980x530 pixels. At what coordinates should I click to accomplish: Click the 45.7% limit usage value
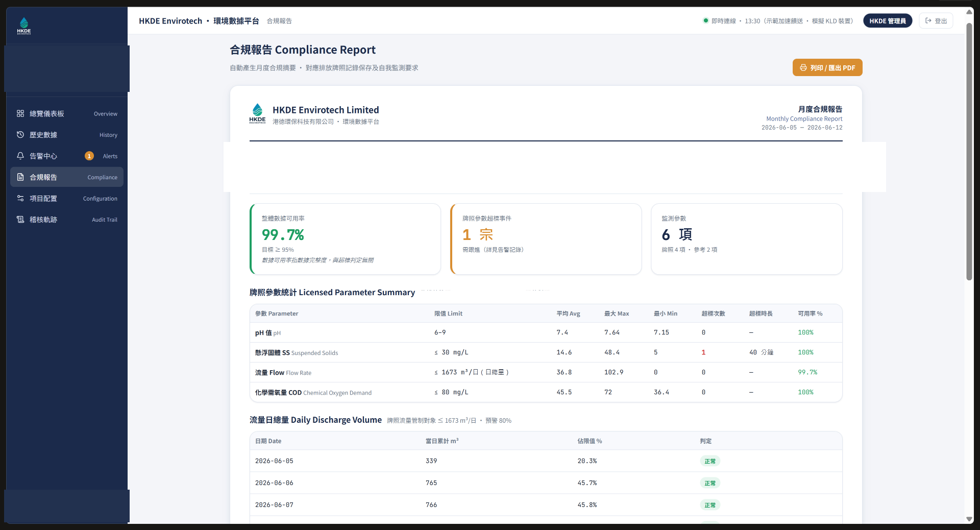(x=587, y=483)
